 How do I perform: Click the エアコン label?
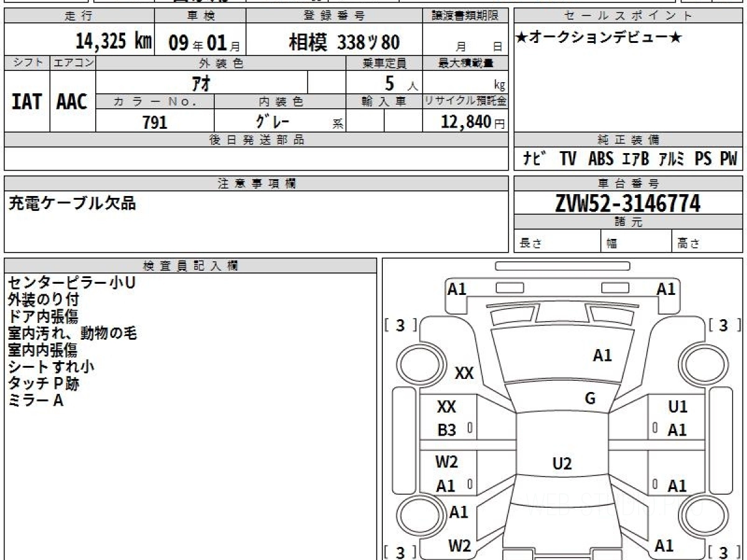click(x=73, y=63)
